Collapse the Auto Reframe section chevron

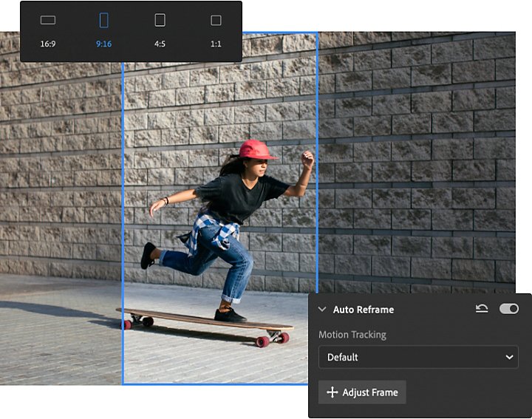coord(322,310)
